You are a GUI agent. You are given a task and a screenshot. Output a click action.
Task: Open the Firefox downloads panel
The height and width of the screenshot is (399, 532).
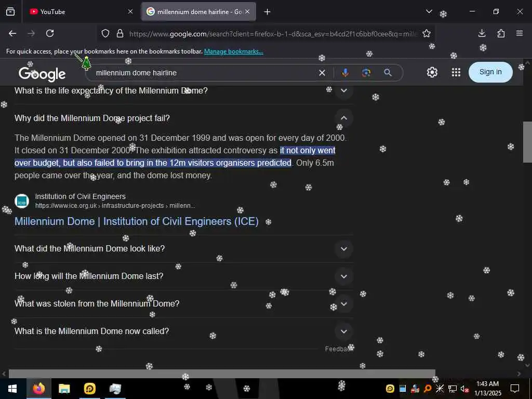point(482,33)
